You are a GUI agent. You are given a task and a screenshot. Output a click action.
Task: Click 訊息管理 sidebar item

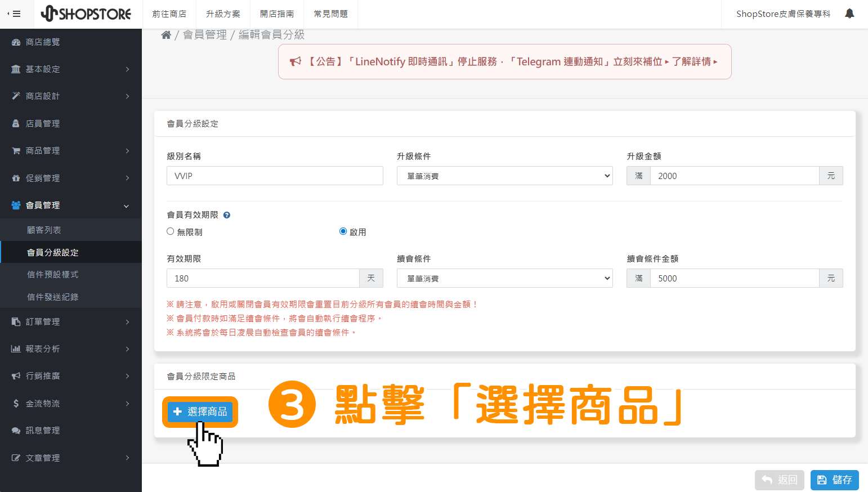[71, 431]
